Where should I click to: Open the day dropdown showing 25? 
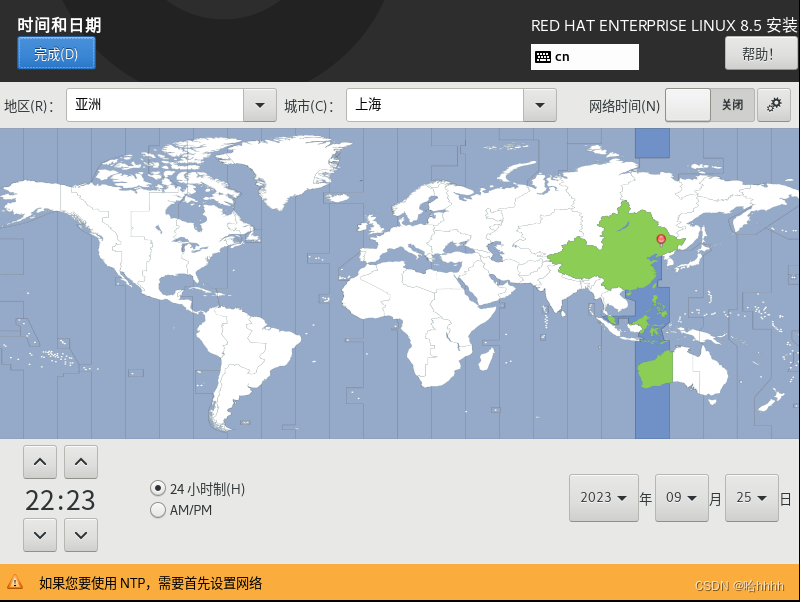[752, 497]
